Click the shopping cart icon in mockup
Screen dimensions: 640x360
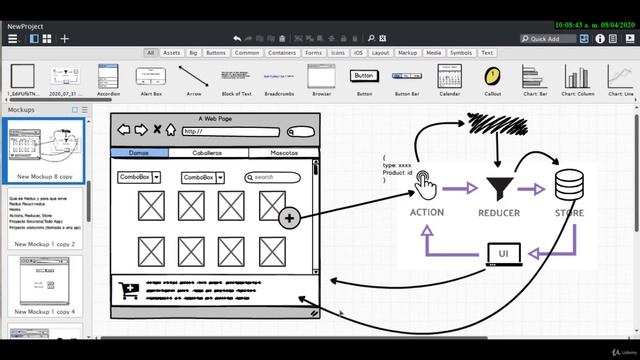pyautogui.click(x=129, y=290)
